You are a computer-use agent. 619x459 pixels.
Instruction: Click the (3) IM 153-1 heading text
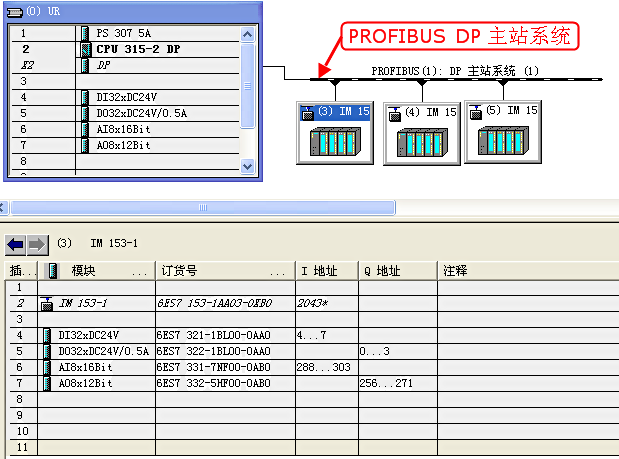pyautogui.click(x=98, y=243)
